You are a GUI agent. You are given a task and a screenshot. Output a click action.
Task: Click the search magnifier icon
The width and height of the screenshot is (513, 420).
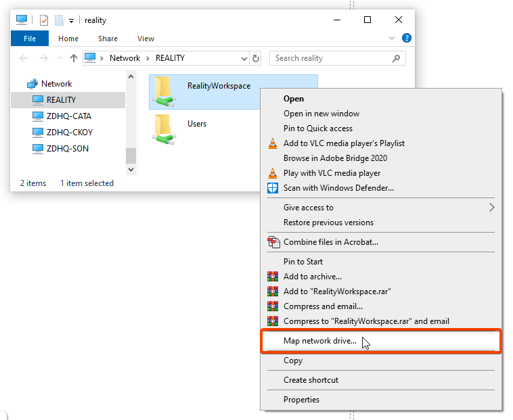[397, 59]
